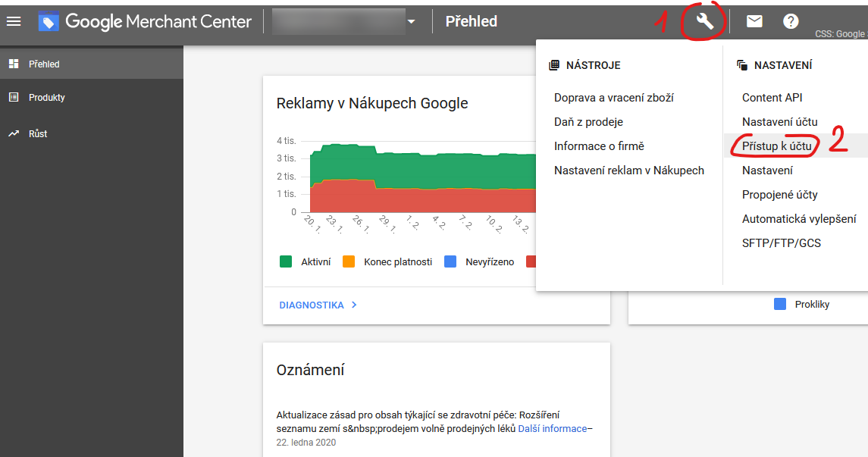Open Propojené účty
This screenshot has height=457, width=868.
pos(779,195)
